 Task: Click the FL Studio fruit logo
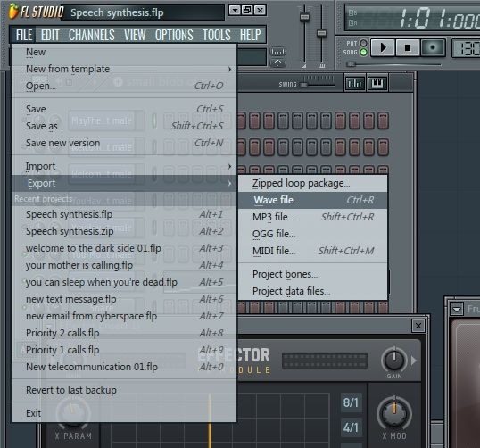coord(13,11)
